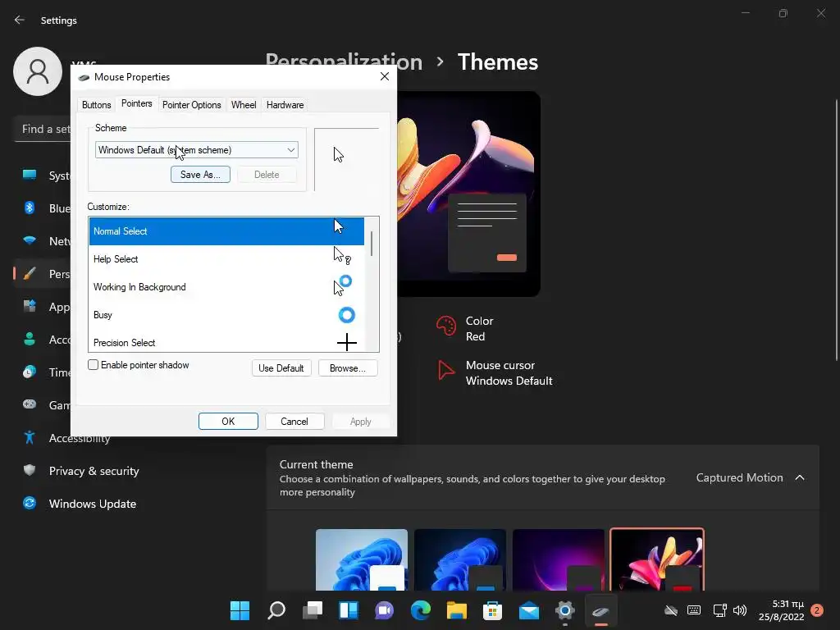Open the Accounts person icon in sidebar
Viewport: 840px width, 630px height.
click(30, 339)
